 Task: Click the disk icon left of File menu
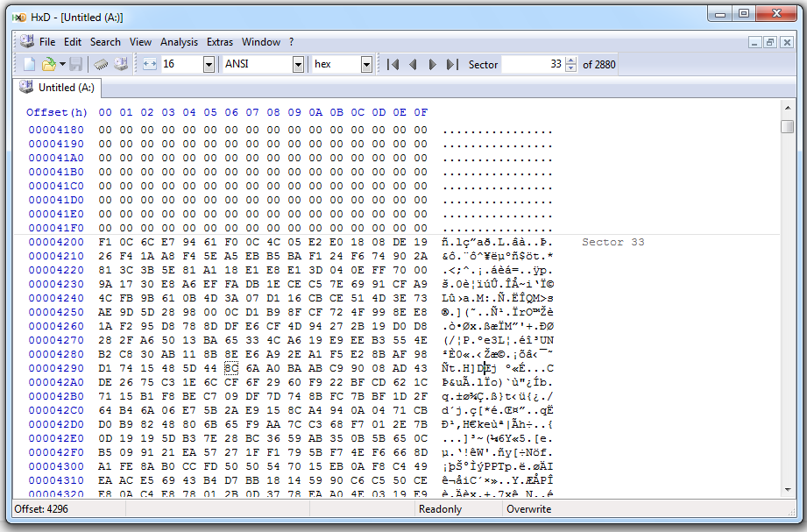(x=27, y=42)
